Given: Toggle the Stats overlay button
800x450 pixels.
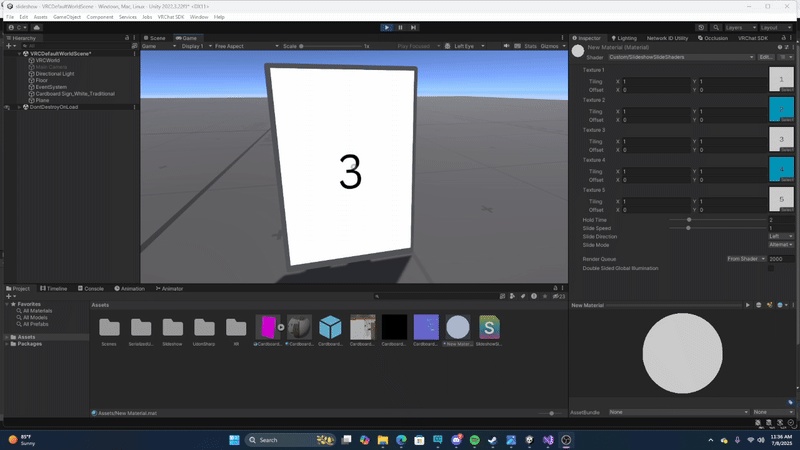Looking at the screenshot, I should [531, 46].
